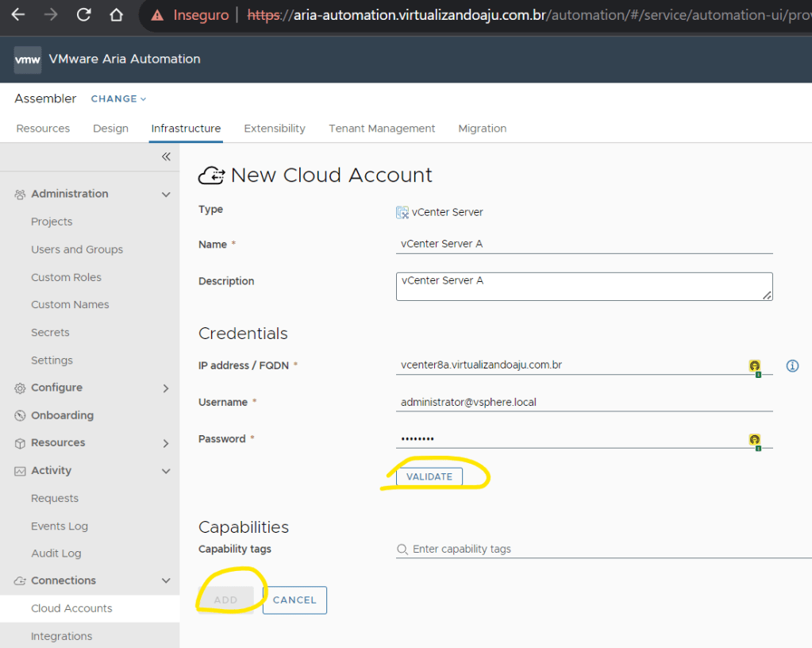812x648 pixels.
Task: Click the VMware vmw logo
Action: click(28, 60)
